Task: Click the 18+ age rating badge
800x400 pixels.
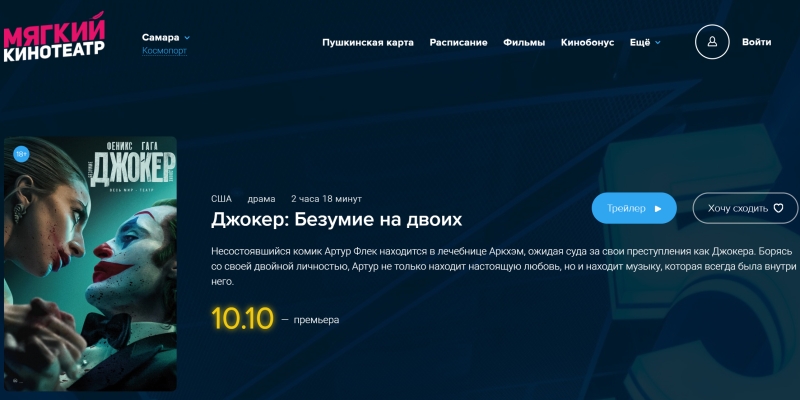Action: (x=21, y=154)
